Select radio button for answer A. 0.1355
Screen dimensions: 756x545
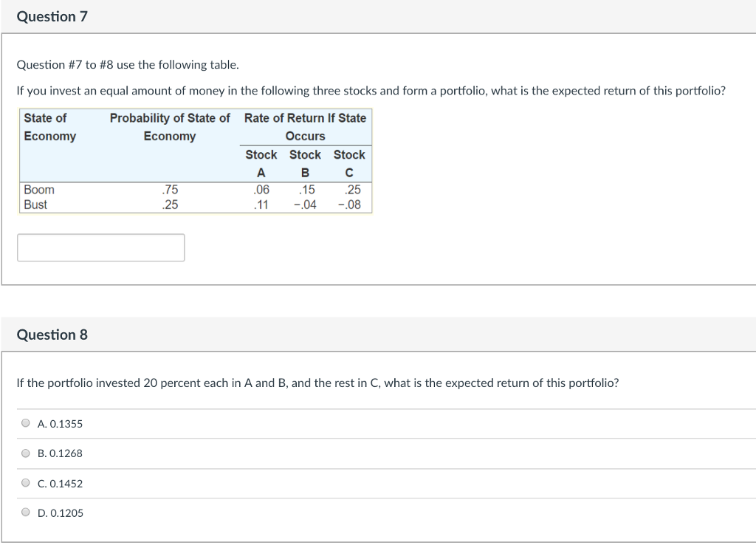point(25,424)
